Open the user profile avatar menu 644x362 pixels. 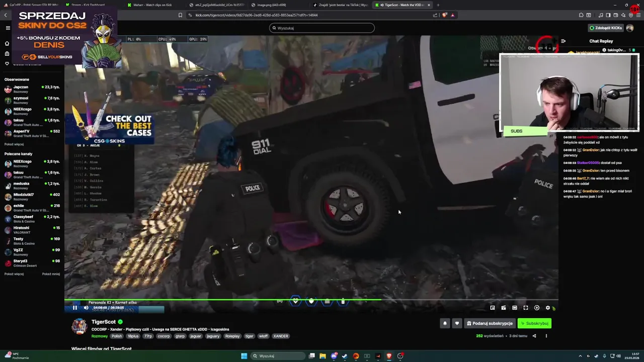point(629,28)
